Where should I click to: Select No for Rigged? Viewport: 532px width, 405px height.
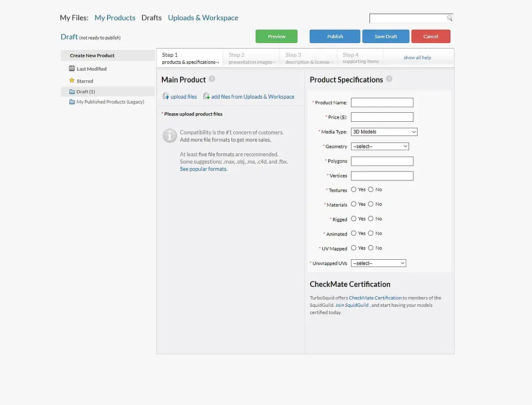[371, 219]
